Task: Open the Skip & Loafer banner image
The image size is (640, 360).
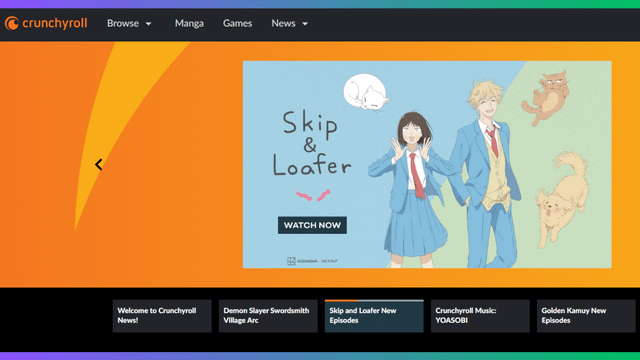Action: tap(427, 164)
